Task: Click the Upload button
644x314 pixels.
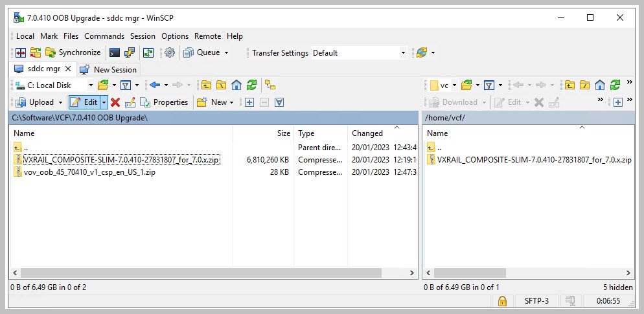Action: coord(36,102)
